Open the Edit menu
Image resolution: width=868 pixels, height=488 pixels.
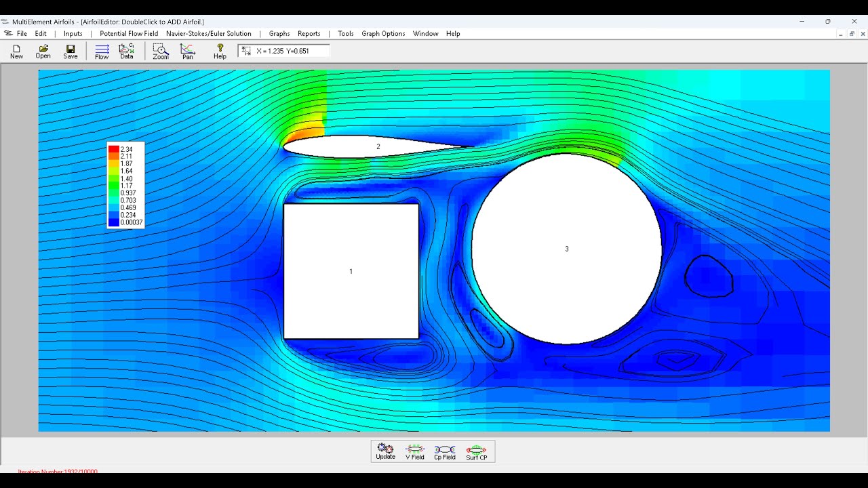(x=41, y=33)
